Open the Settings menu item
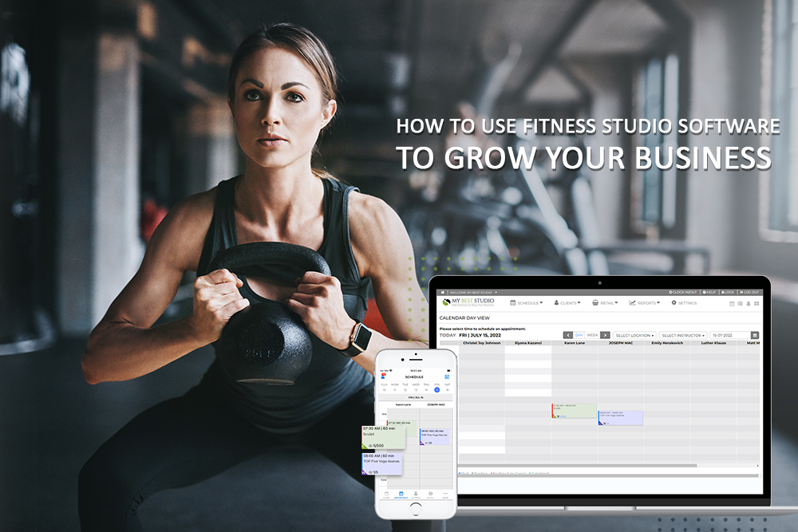Viewport: 798px width, 532px height. pos(684,302)
